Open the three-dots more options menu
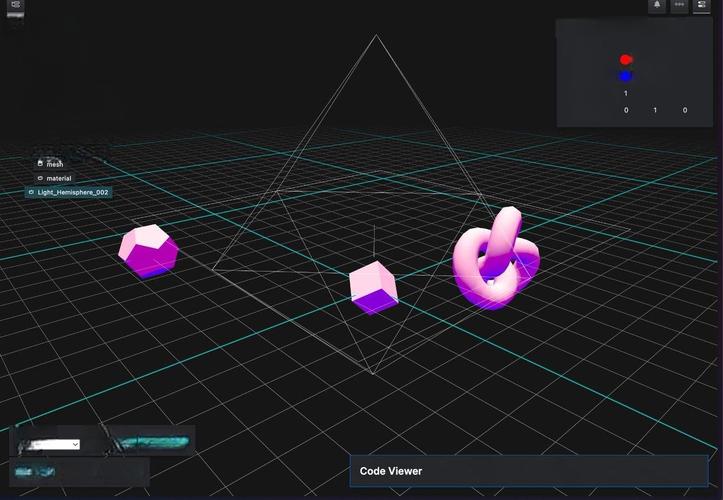This screenshot has height=500, width=723. [679, 5]
